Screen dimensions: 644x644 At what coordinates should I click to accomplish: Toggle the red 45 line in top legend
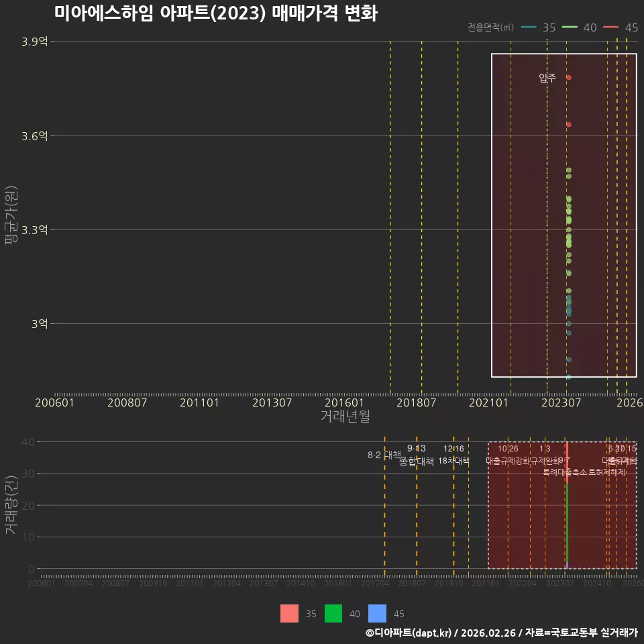pos(610,27)
